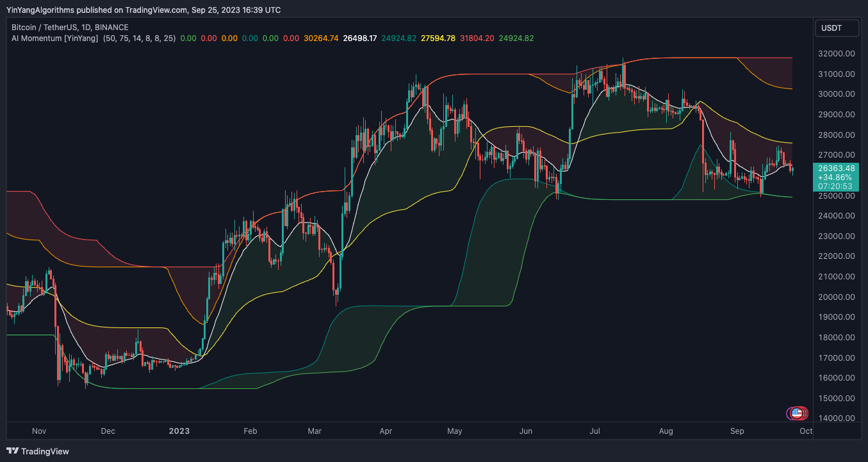Viewport: 868px width, 462px height.
Task: Click the Aug label on time axis
Action: (x=666, y=431)
